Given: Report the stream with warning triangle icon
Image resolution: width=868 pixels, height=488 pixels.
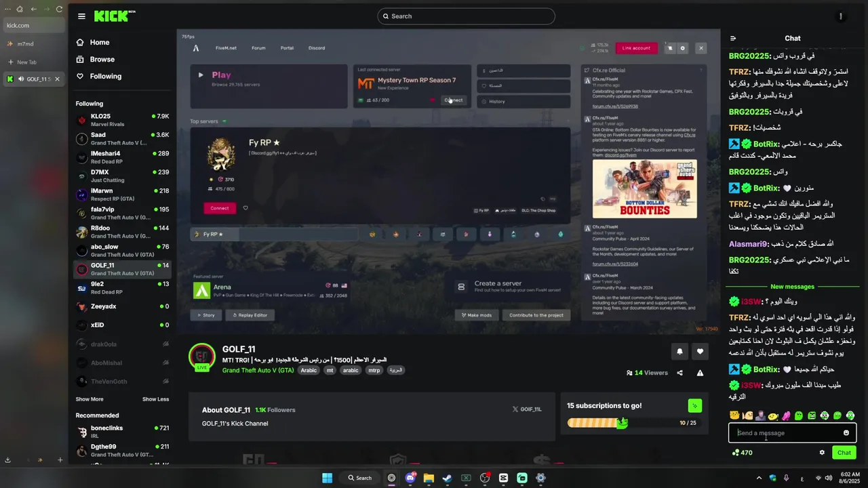Looking at the screenshot, I should [700, 373].
